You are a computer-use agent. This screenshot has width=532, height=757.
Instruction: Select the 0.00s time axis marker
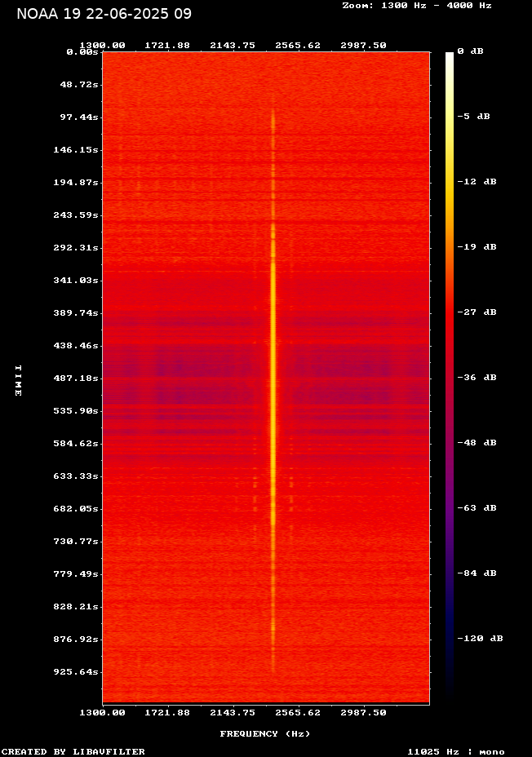82,51
